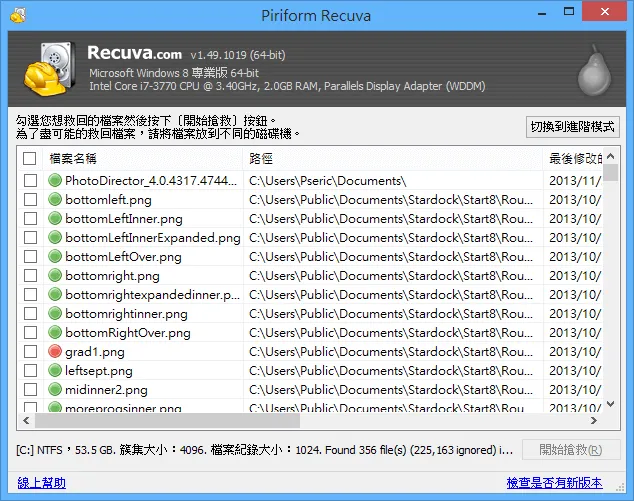Tick checkbox for bottomrightexpandedinner file
634x501 pixels.
pyautogui.click(x=30, y=294)
